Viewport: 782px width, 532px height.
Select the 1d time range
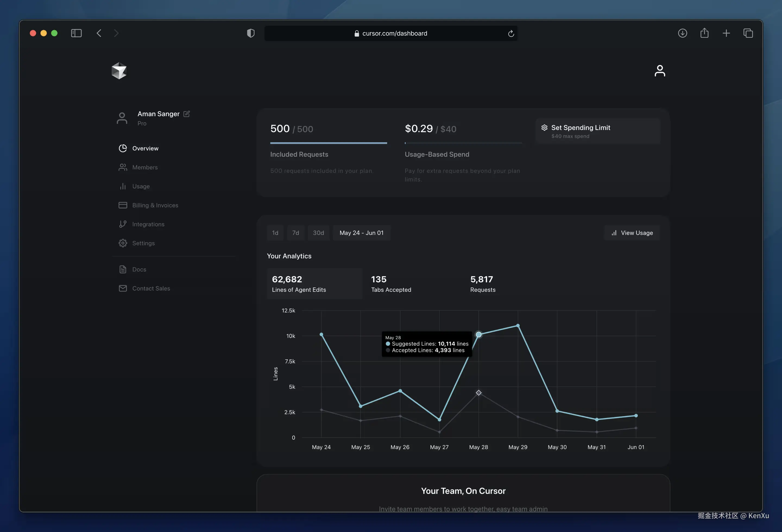click(275, 233)
